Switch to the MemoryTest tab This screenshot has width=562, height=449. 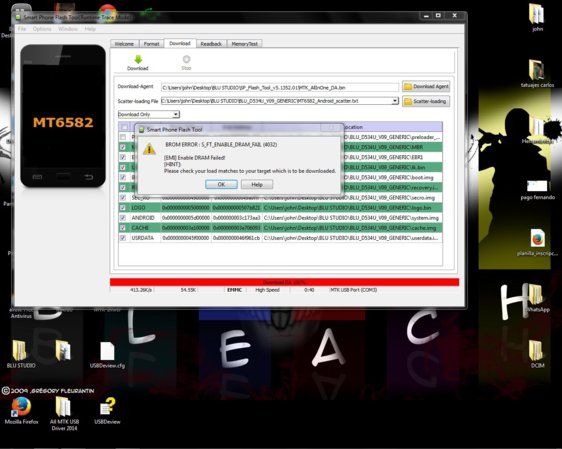[x=245, y=44]
